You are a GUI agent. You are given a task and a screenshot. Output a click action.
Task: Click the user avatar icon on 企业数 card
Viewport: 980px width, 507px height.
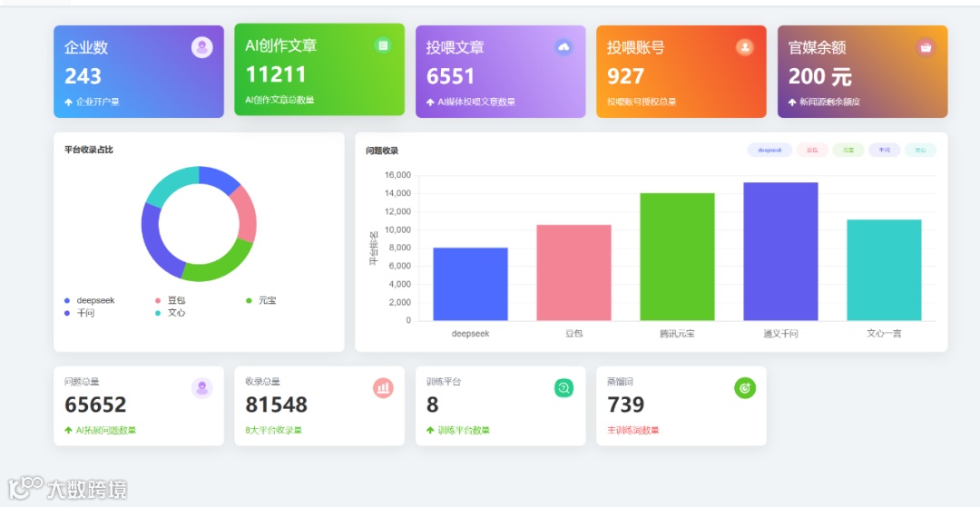click(x=201, y=47)
